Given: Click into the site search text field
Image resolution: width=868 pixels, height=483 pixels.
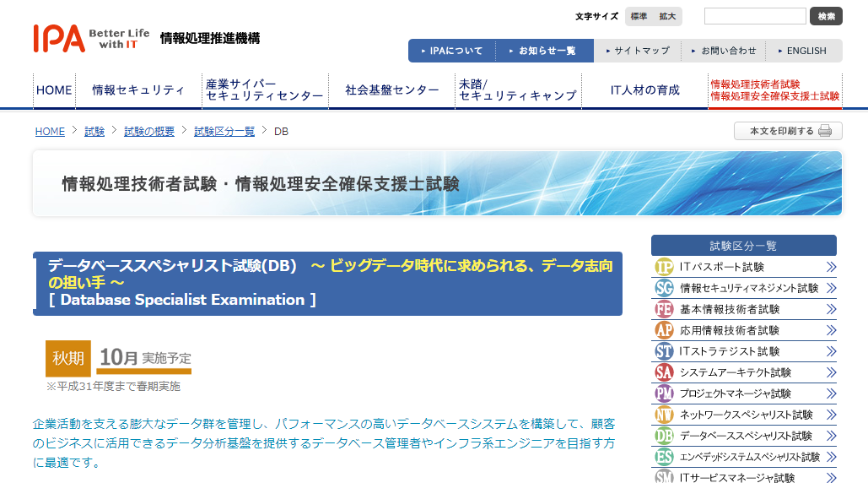Looking at the screenshot, I should coord(755,16).
